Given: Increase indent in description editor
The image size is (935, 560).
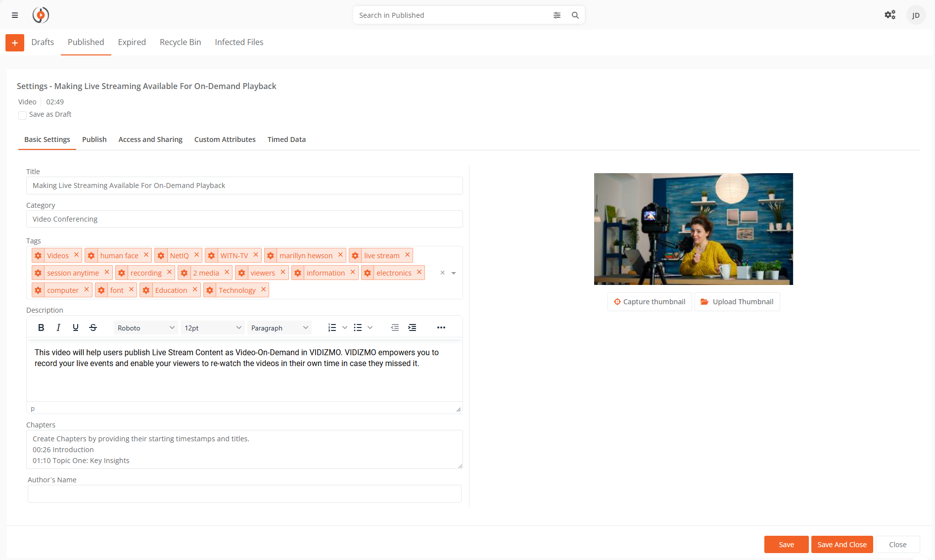Looking at the screenshot, I should tap(412, 327).
